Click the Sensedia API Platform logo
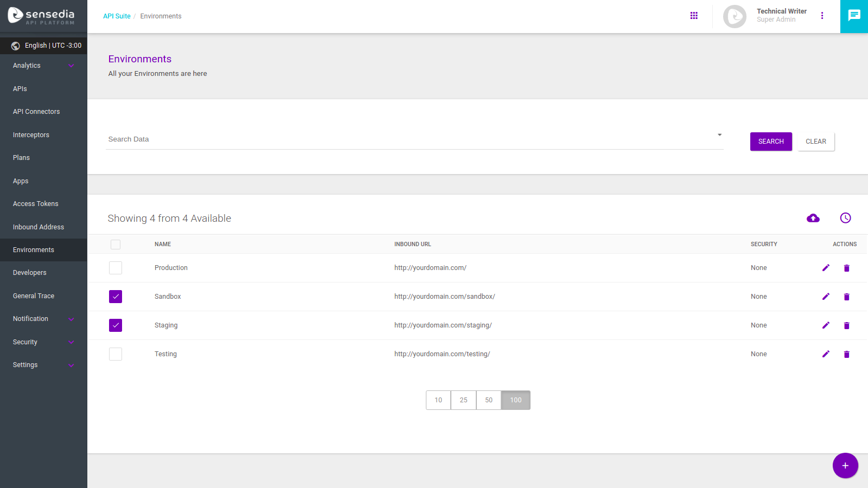The width and height of the screenshot is (868, 488). 41,16
